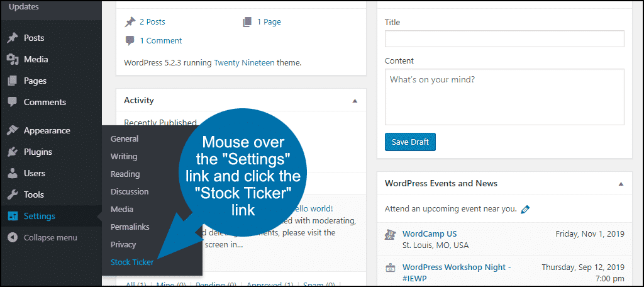Choose Permalinks in Settings submenu

(x=130, y=227)
